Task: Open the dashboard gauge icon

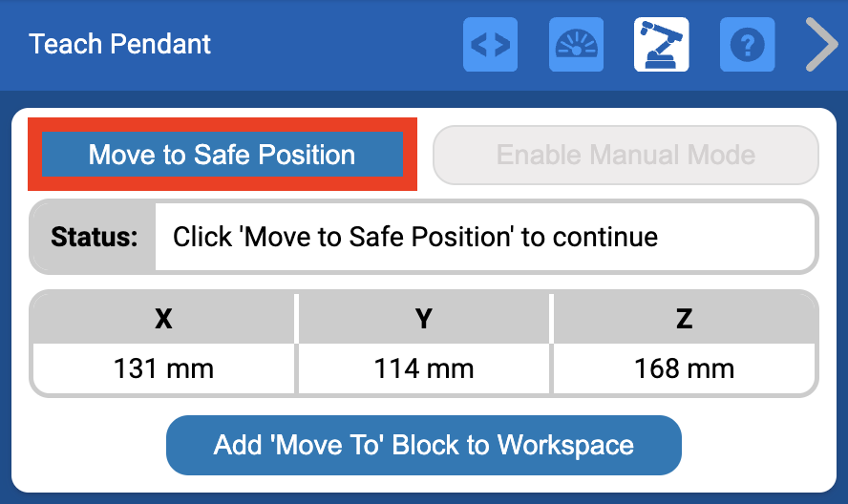Action: click(x=576, y=45)
